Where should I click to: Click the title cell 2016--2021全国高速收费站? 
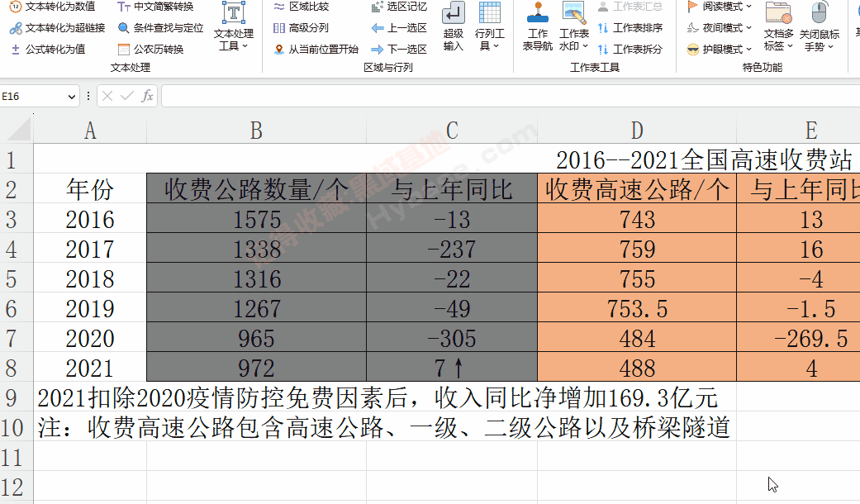(x=704, y=159)
